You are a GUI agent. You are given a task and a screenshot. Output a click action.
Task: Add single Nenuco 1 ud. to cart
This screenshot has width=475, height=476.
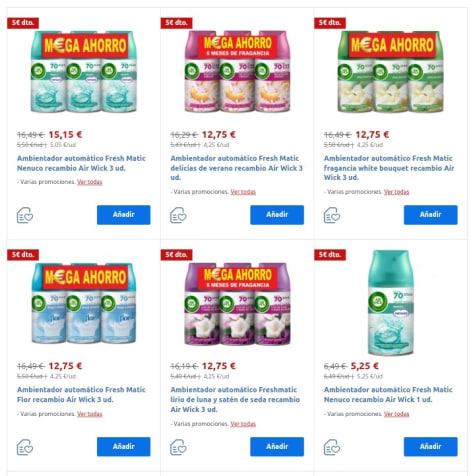(431, 447)
